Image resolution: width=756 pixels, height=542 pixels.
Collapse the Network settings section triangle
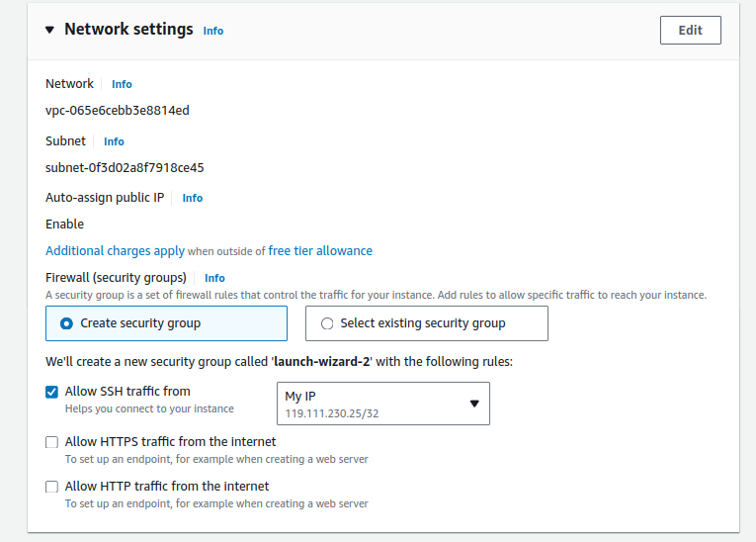click(x=49, y=30)
